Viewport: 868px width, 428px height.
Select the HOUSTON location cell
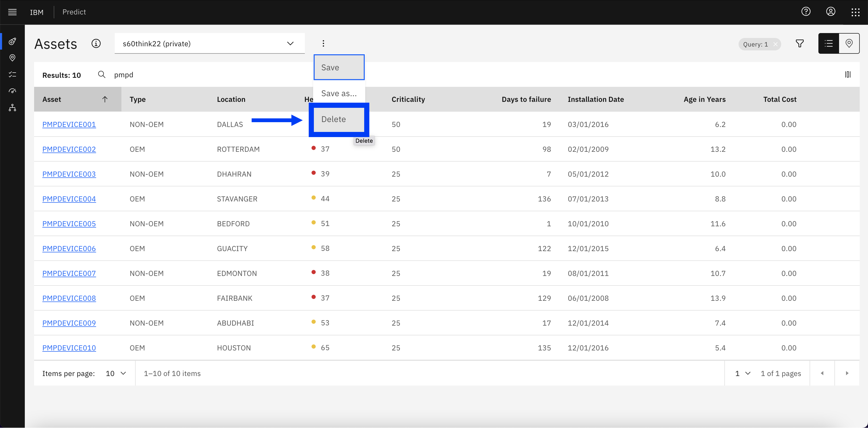tap(234, 348)
